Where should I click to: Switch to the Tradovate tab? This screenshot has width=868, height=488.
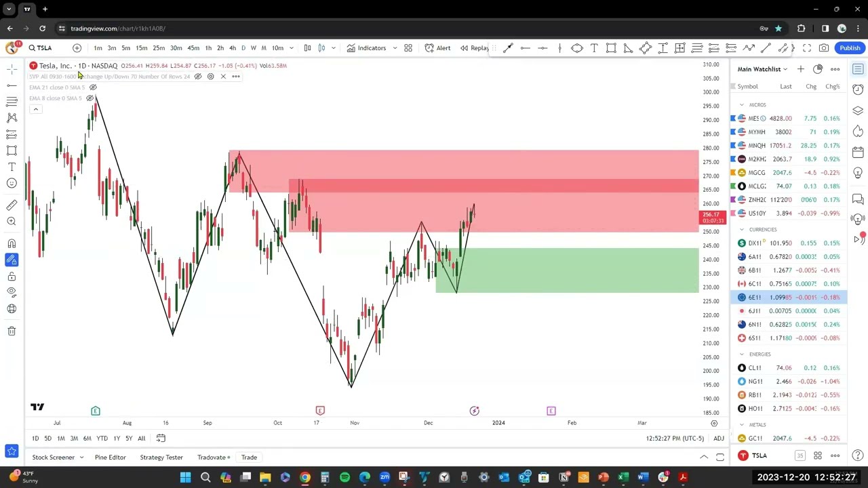(x=213, y=457)
